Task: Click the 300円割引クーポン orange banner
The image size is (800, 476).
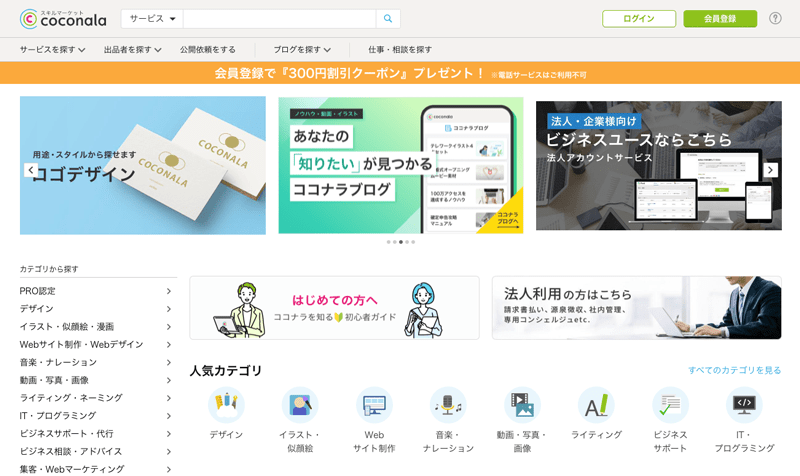Action: [x=400, y=73]
